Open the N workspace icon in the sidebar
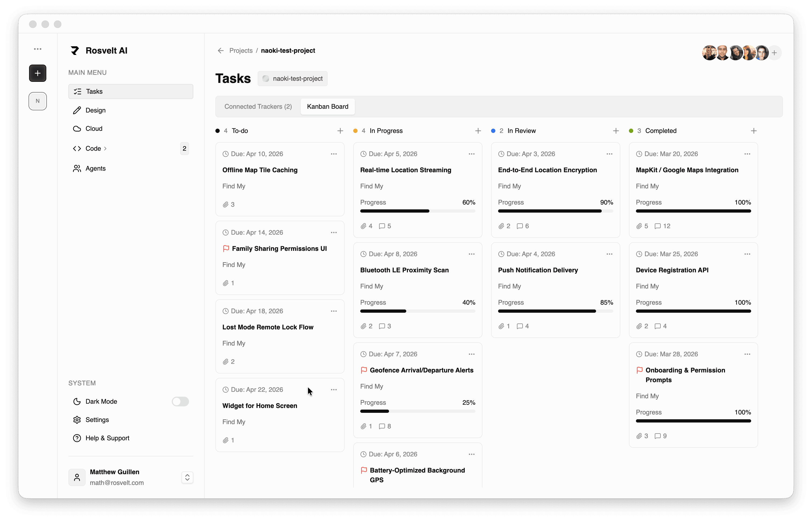812x521 pixels. point(38,101)
